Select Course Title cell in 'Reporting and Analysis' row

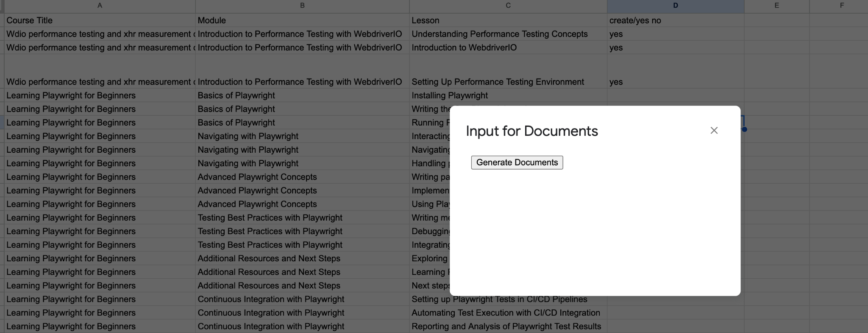pos(100,326)
